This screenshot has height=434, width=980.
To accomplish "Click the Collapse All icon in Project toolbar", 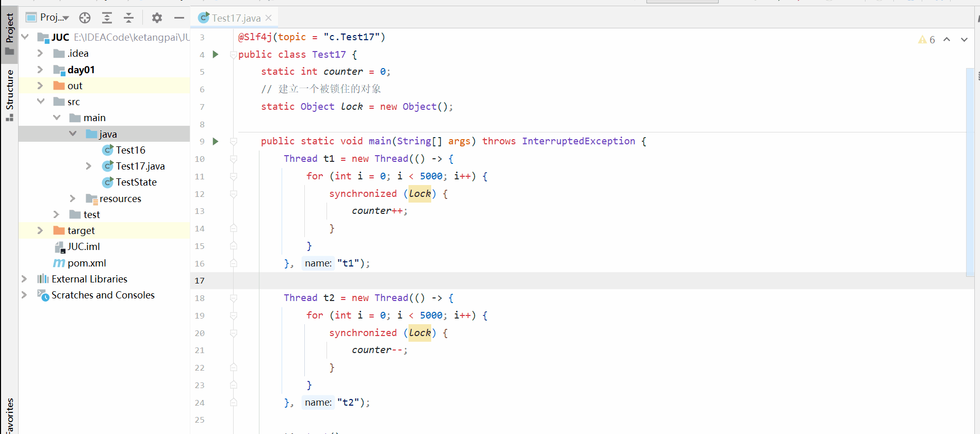I will [x=128, y=18].
